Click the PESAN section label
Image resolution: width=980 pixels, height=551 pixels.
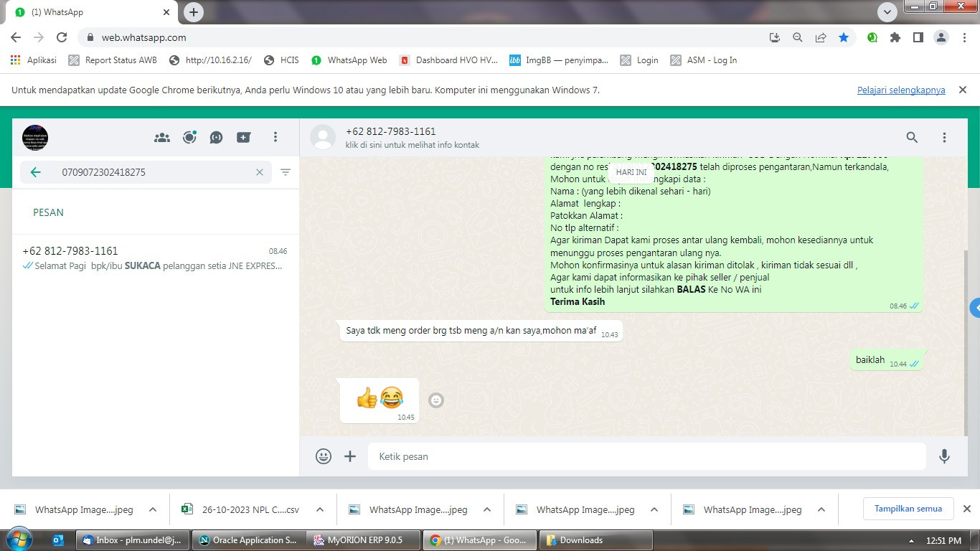click(48, 212)
